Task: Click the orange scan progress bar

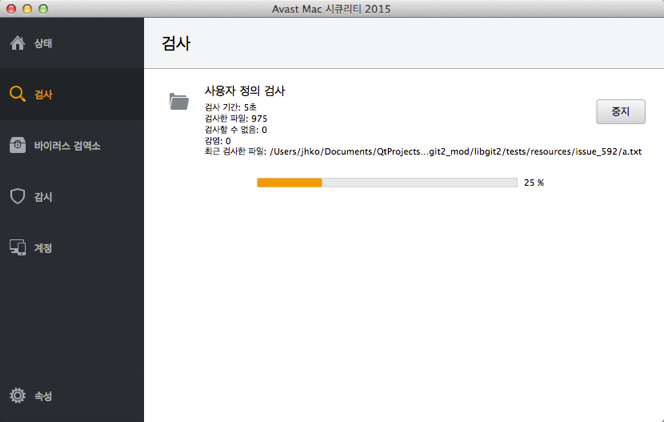Action: click(x=387, y=182)
